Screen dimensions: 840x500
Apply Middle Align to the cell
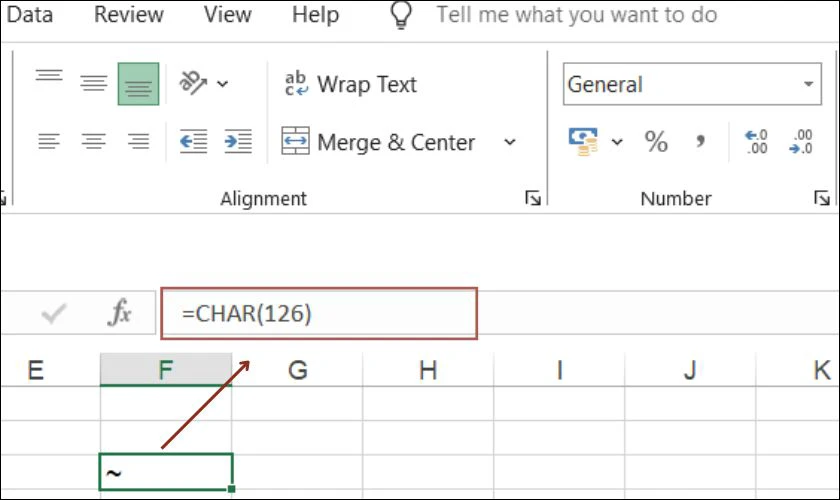pyautogui.click(x=94, y=83)
